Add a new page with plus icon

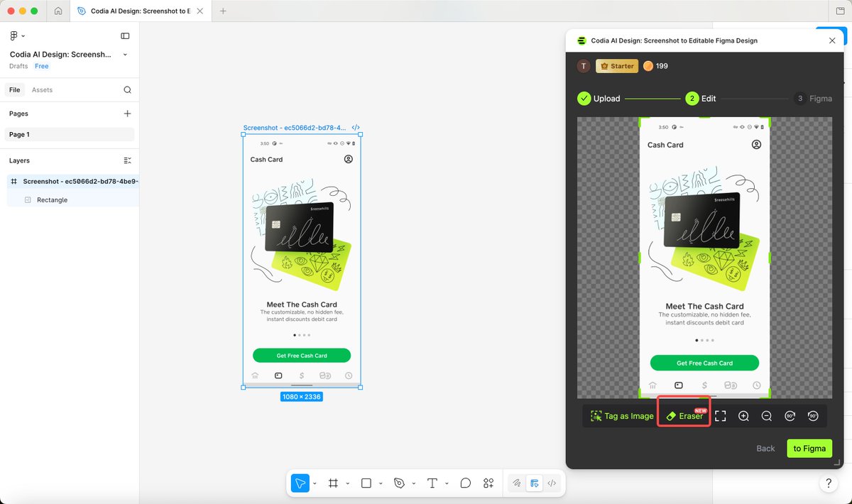[x=127, y=114]
